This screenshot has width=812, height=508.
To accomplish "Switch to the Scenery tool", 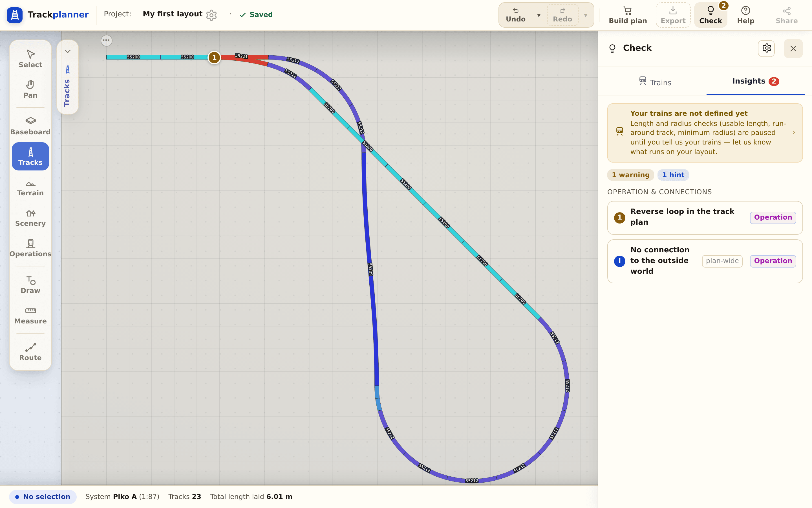I will (30, 217).
